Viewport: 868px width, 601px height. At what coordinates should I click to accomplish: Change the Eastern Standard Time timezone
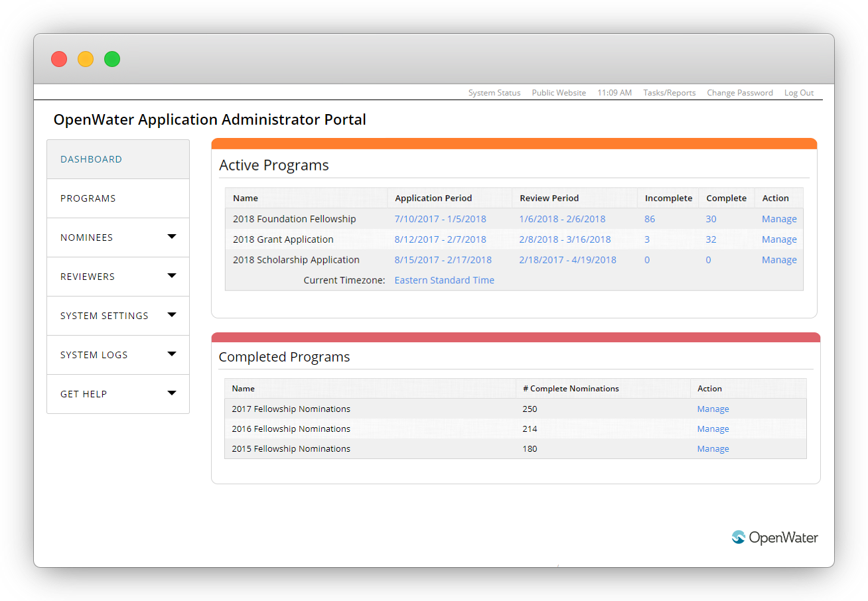tap(445, 280)
